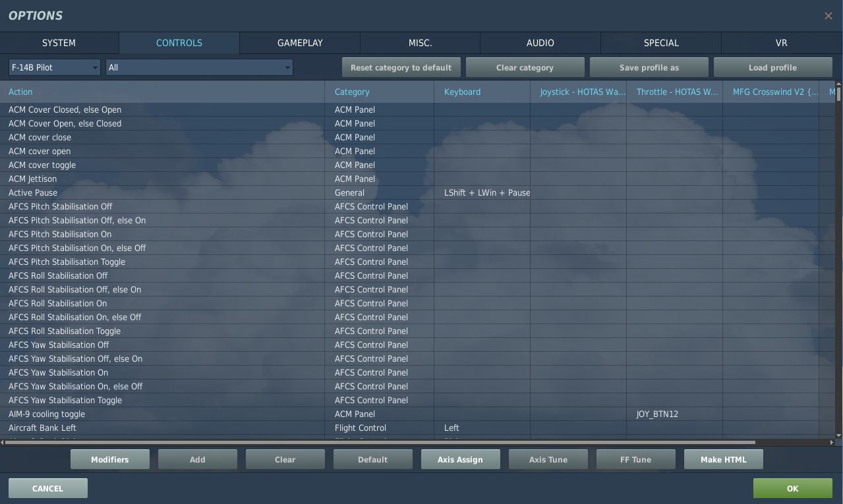843x504 pixels.
Task: Expand the All category filter dropdown
Action: click(199, 67)
